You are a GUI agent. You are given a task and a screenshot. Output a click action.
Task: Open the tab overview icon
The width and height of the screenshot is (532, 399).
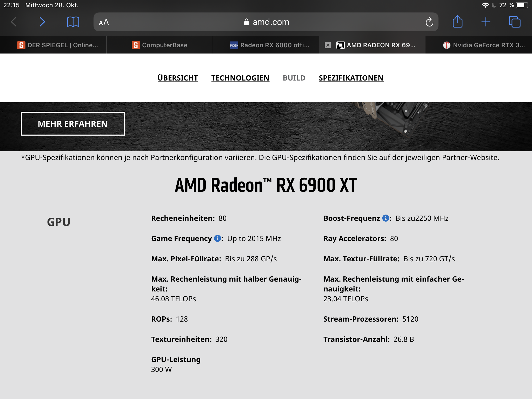[514, 22]
